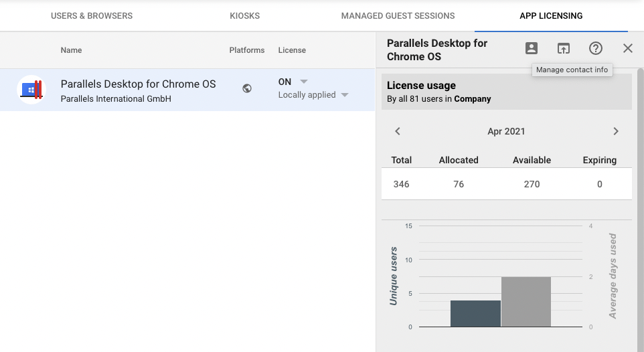
Task: Go to next month after Apr 2021
Action: [615, 131]
